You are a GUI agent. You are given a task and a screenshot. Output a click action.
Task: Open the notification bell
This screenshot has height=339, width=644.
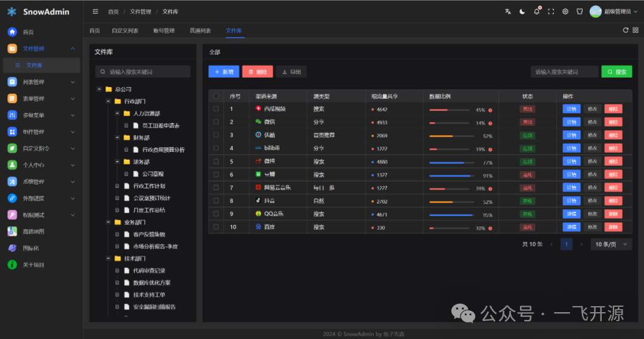[x=537, y=11]
